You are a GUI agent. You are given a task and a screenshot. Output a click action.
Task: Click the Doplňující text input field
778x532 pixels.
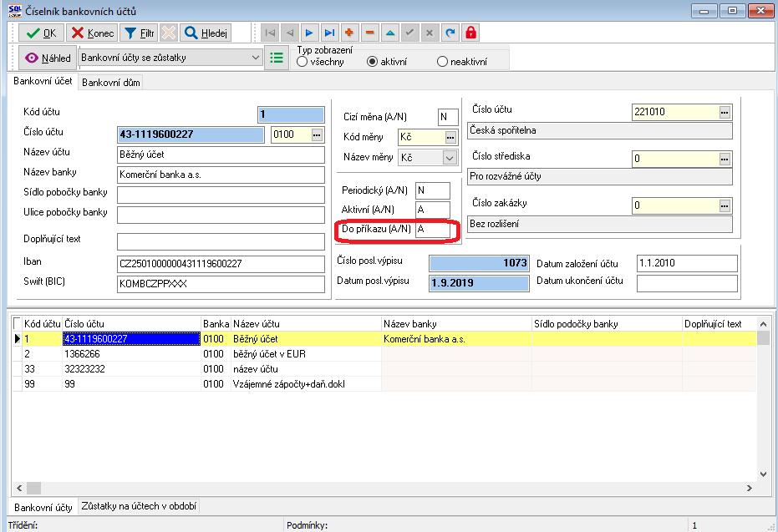point(221,241)
